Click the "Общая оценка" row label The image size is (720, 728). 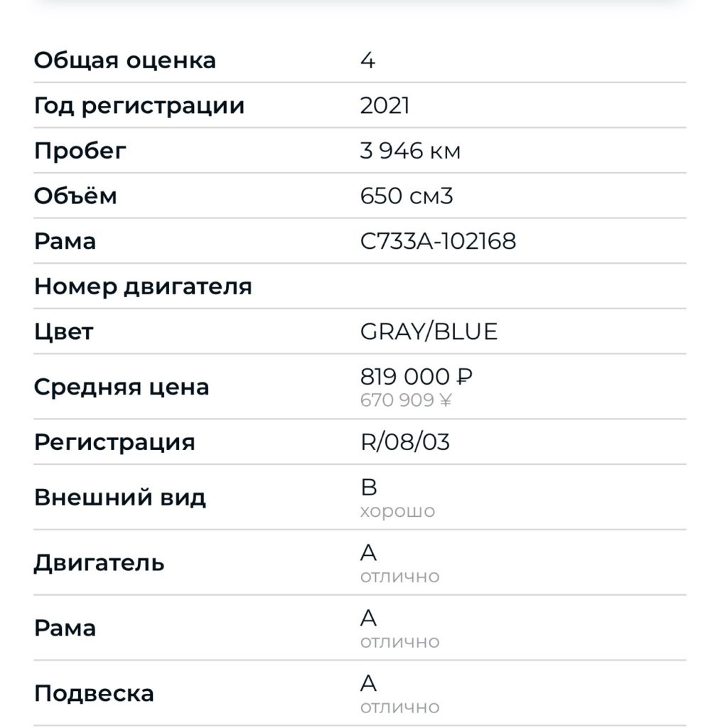(x=124, y=60)
